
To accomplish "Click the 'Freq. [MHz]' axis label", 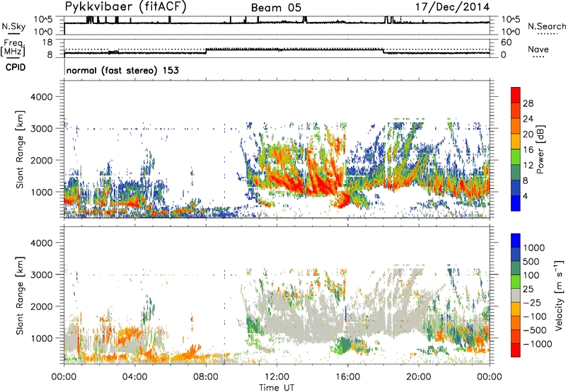I will tap(13, 49).
